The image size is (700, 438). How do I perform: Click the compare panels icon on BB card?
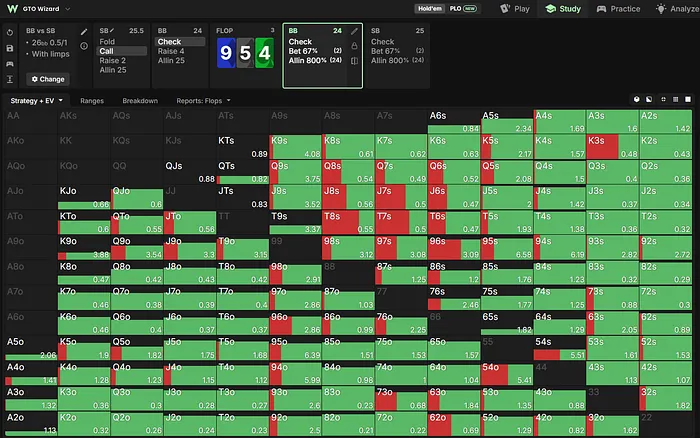point(354,61)
